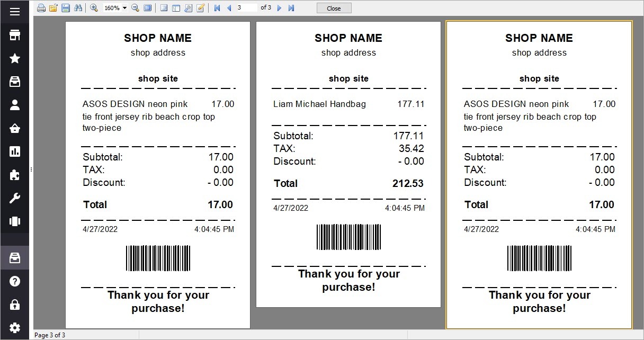Open the gear settings icon in the sidebar

click(x=15, y=328)
